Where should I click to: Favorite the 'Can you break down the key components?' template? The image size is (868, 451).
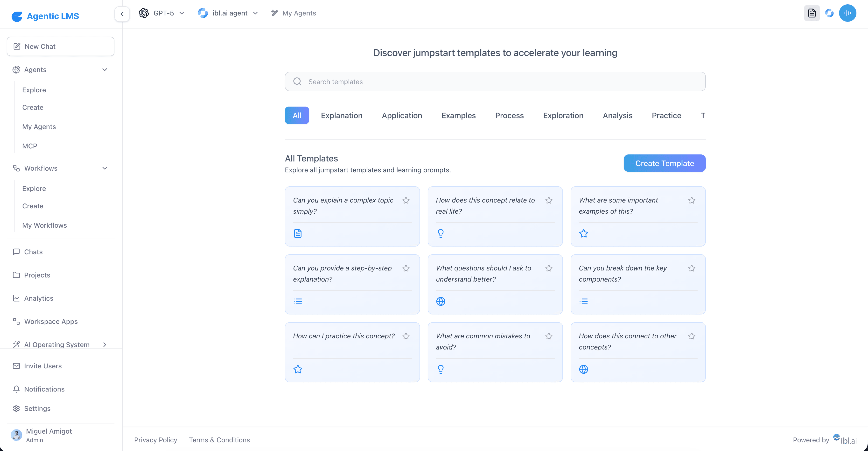pyautogui.click(x=692, y=268)
